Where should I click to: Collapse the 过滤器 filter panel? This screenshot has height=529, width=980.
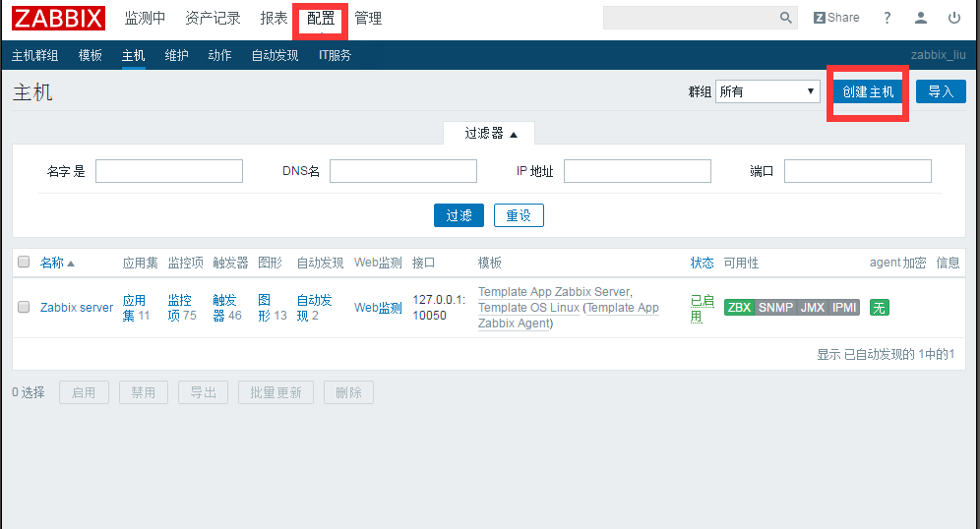point(489,133)
